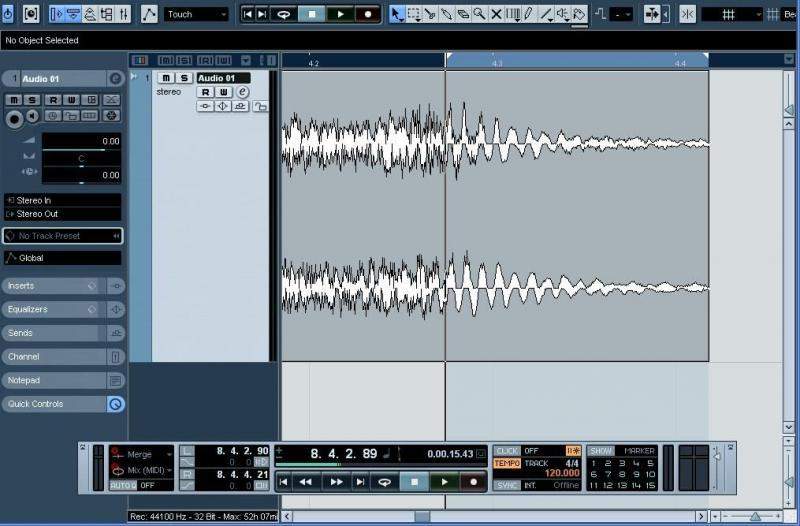The image size is (800, 526).
Task: Click the Audio 01 track name field in track list
Action: [x=223, y=78]
